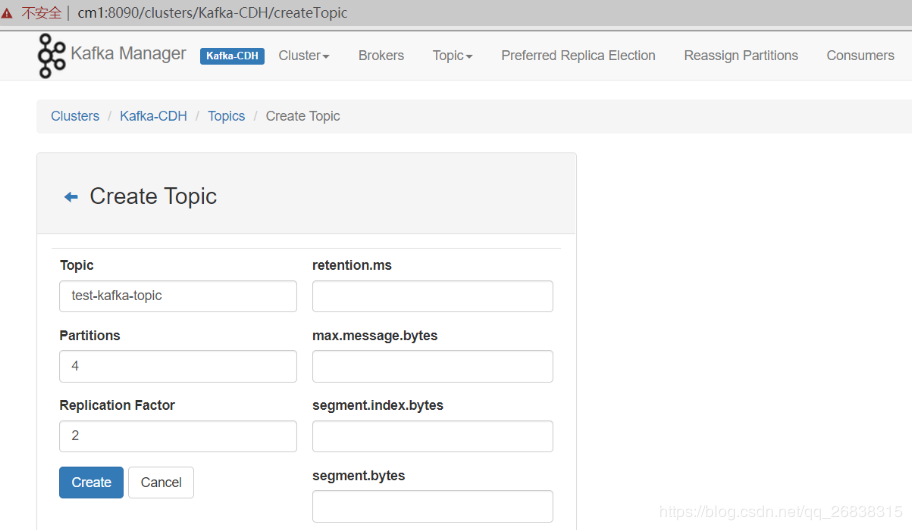Open the Brokers page
Screen dimensions: 912x530
[381, 56]
